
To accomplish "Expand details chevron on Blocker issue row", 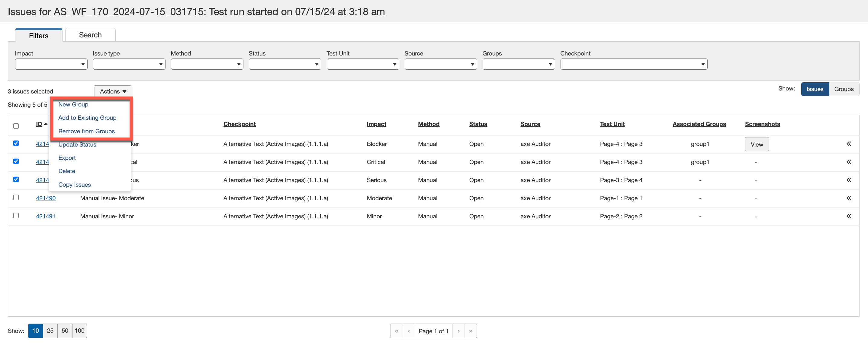I will click(x=848, y=144).
